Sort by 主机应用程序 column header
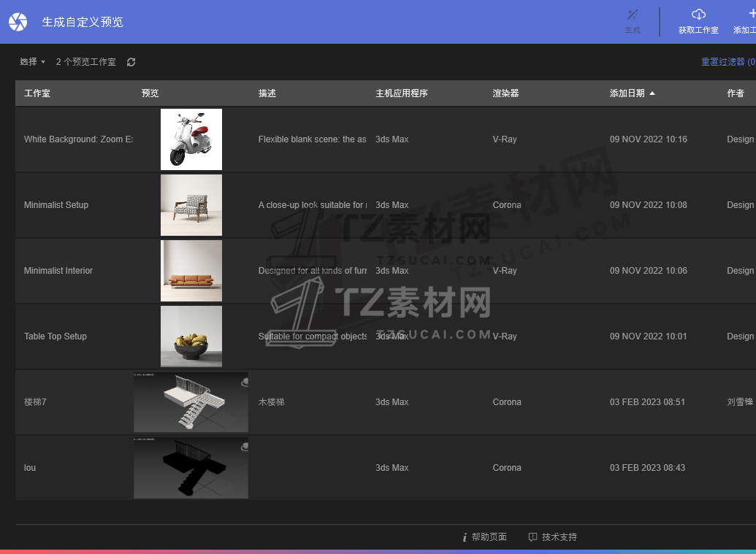756x554 pixels. 402,93
